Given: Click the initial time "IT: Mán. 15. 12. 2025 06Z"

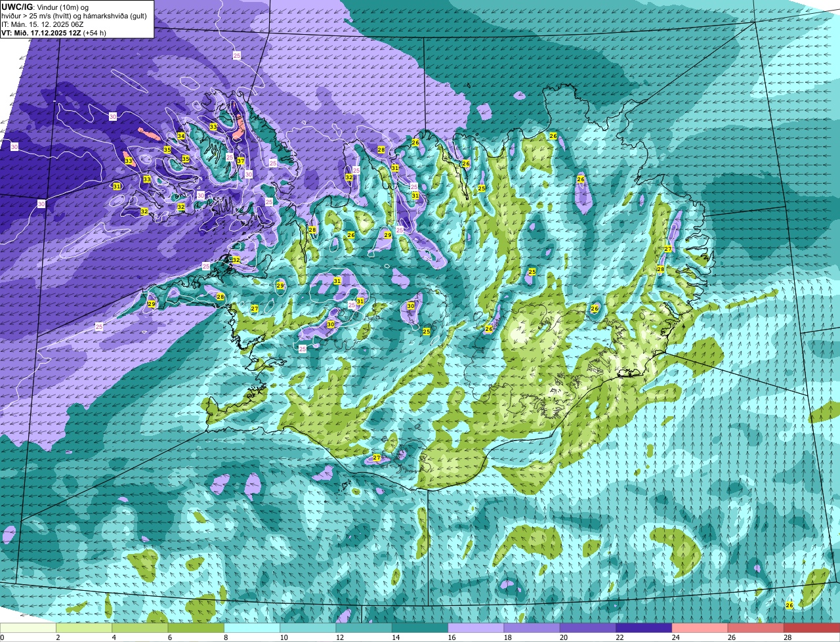Looking at the screenshot, I should point(42,24).
